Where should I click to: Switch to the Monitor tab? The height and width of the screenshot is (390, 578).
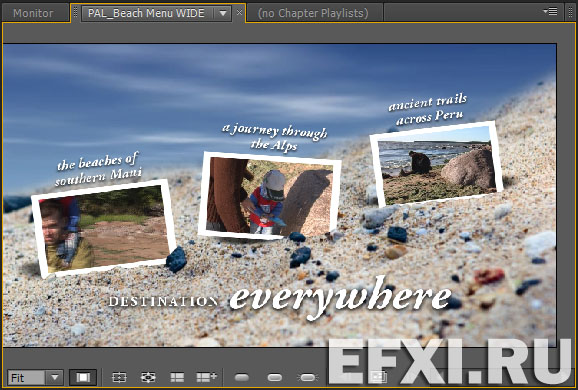(x=33, y=13)
